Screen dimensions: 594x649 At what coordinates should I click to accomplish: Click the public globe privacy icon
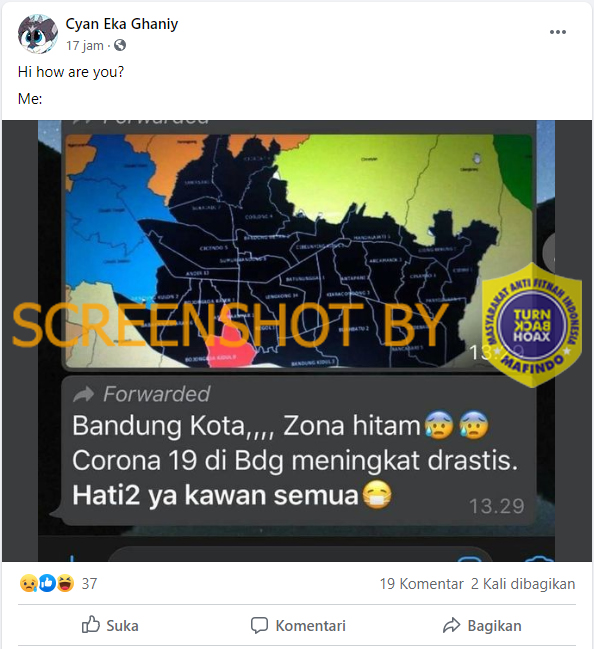[120, 45]
